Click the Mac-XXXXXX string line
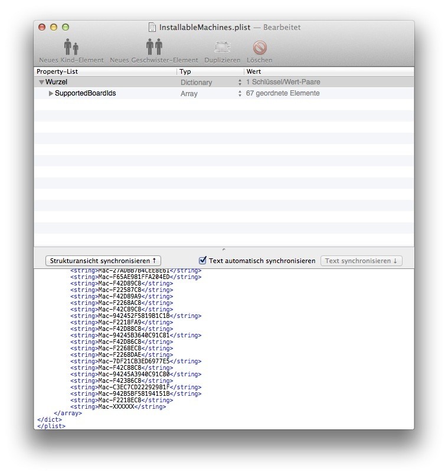This screenshot has width=448, height=476. [x=118, y=406]
